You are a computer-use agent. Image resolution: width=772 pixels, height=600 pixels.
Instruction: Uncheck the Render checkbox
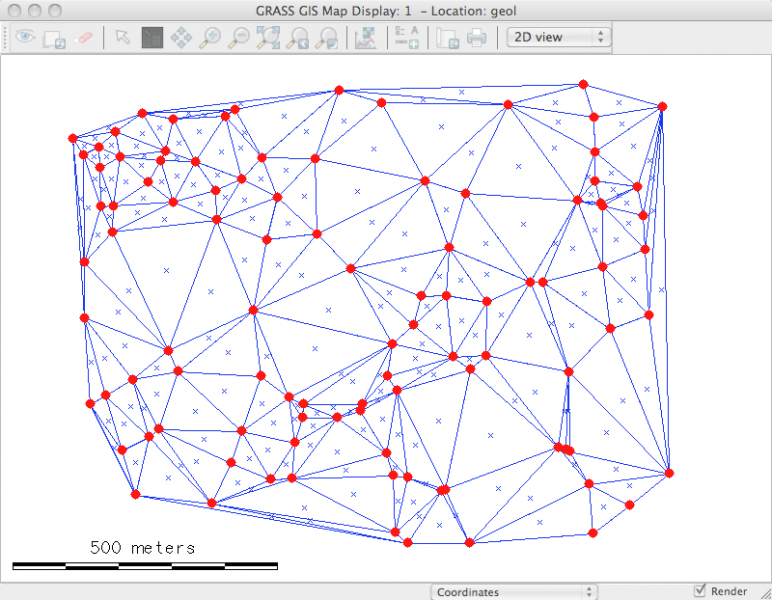[700, 591]
